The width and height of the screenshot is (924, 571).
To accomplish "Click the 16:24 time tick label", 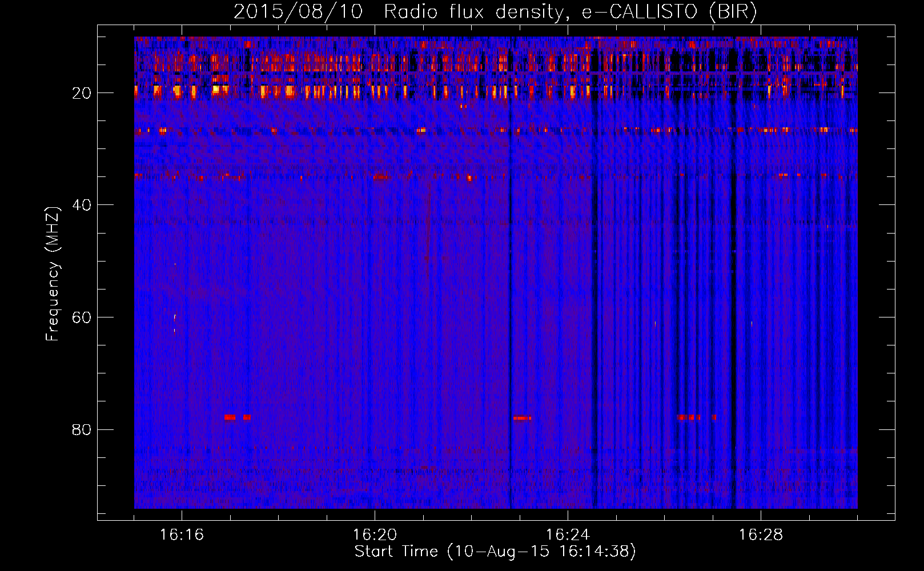I will [x=568, y=535].
